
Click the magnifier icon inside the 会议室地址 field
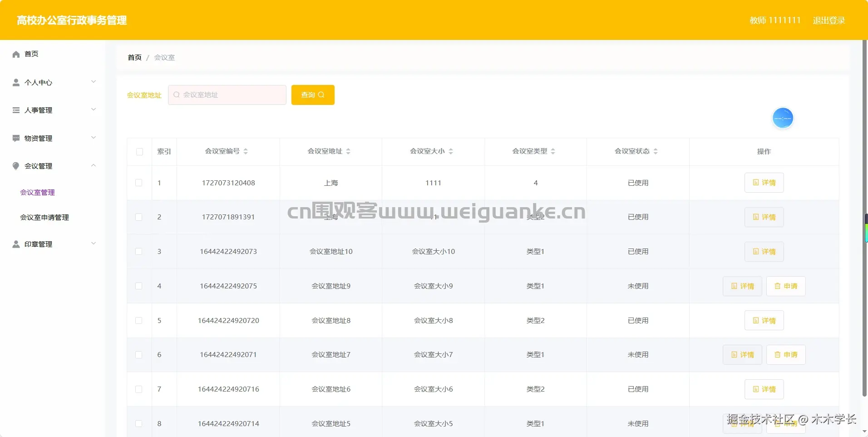[177, 94]
